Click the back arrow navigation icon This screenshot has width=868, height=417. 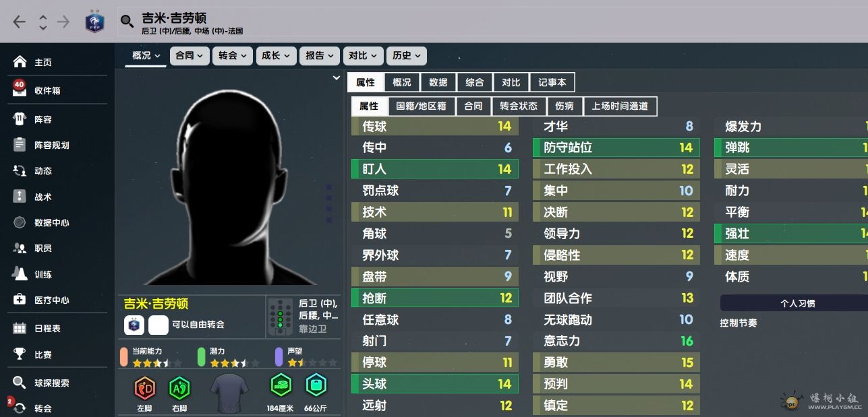click(19, 22)
